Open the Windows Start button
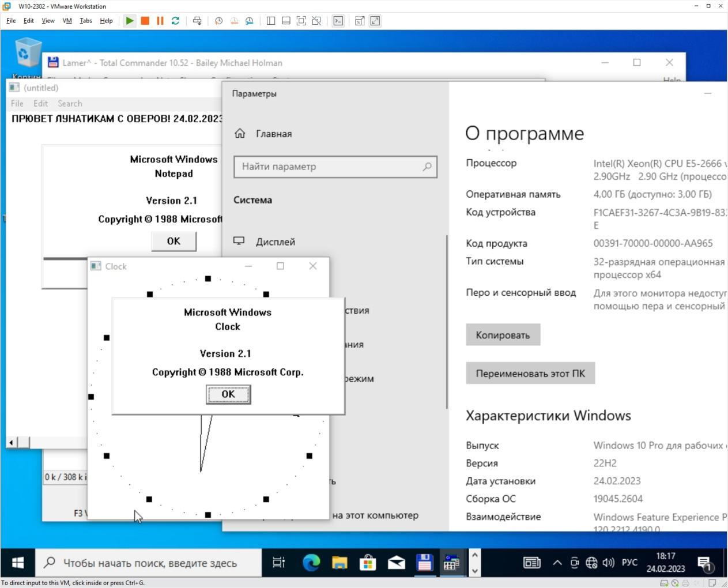 (x=18, y=563)
